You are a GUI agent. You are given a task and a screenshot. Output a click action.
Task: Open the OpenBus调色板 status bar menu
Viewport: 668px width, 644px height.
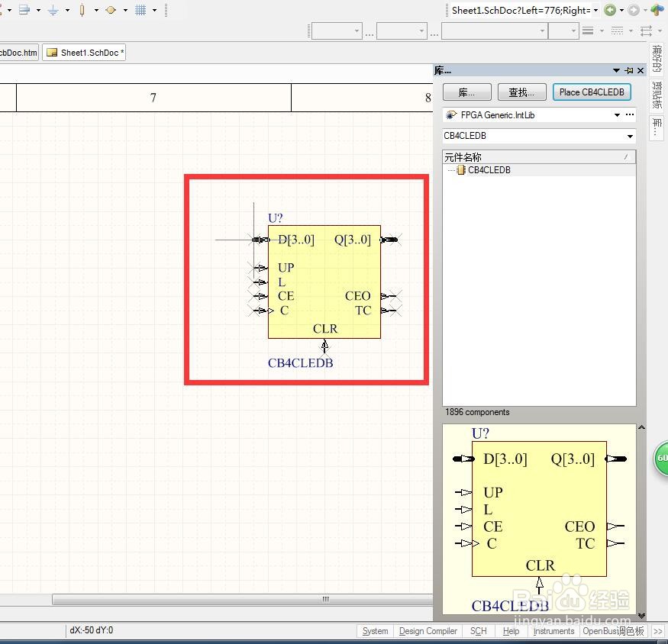tap(614, 631)
